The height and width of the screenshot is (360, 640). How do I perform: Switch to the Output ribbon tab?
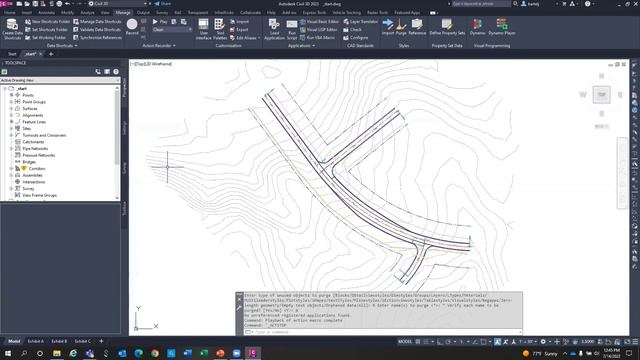click(x=143, y=13)
